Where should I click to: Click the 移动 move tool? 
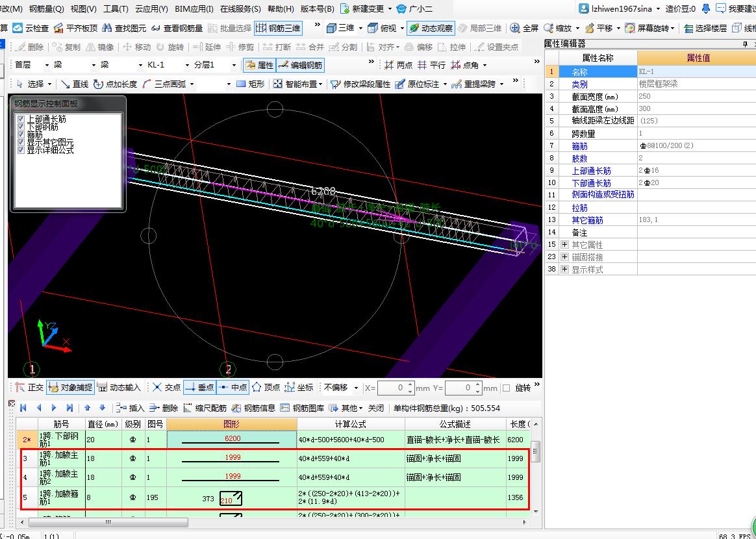(136, 47)
